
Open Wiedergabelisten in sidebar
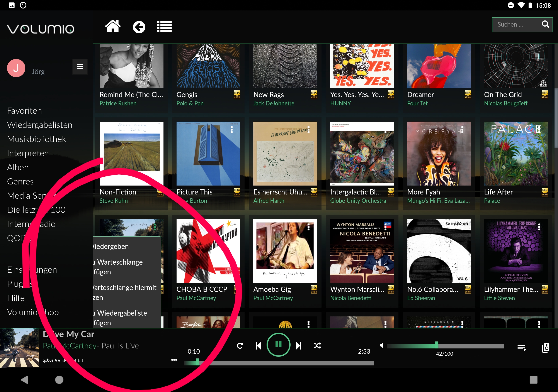click(40, 125)
